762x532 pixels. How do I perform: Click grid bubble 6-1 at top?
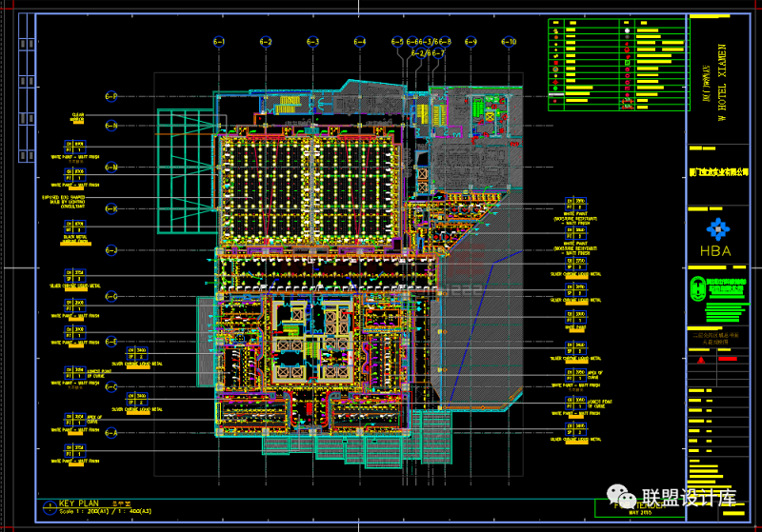pyautogui.click(x=218, y=42)
